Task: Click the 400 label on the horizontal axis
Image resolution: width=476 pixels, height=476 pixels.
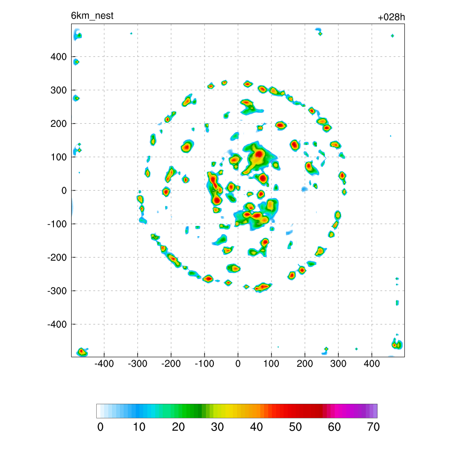Action: [371, 364]
